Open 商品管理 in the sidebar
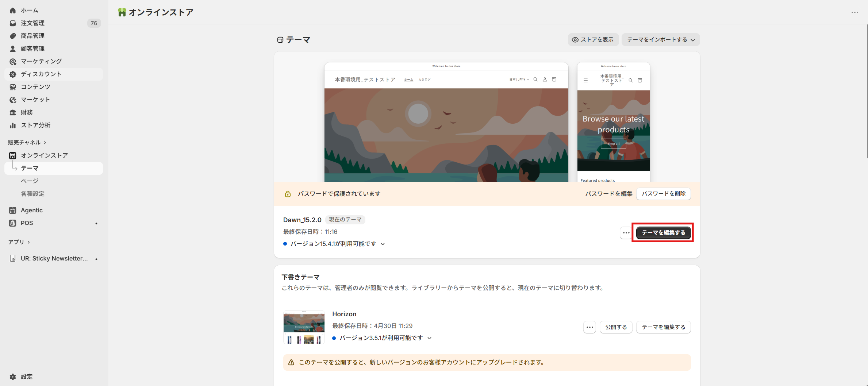Screen dimensions: 868x386 54,36
